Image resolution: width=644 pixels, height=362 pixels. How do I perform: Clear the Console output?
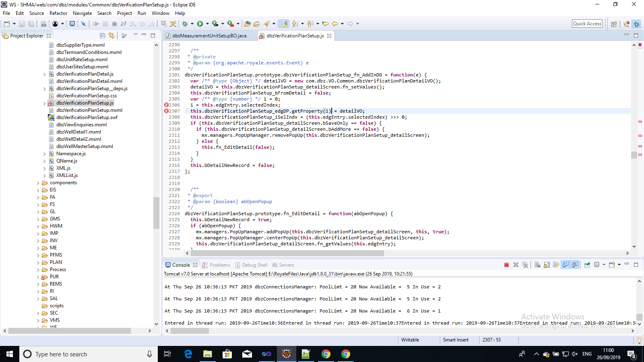click(x=537, y=265)
